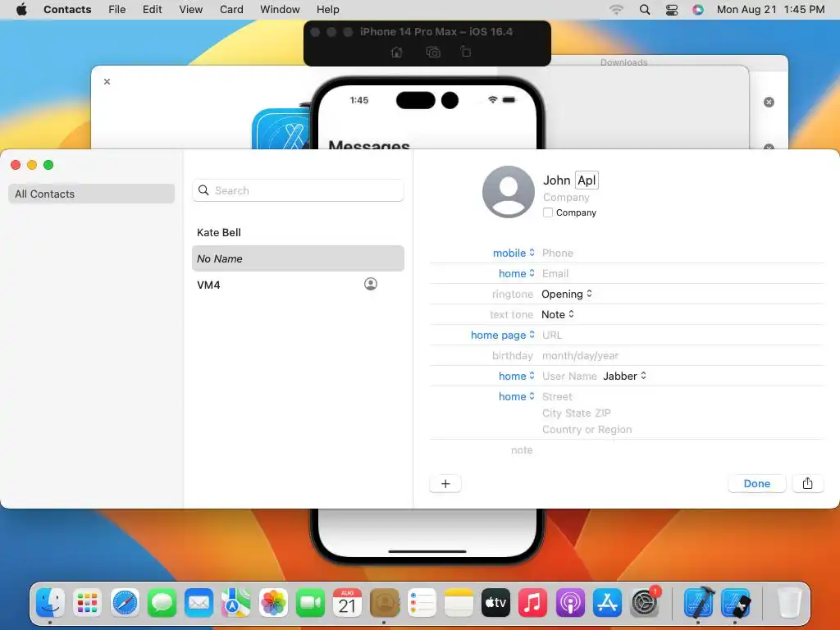
Task: Click the contacts Search field
Action: coord(298,190)
